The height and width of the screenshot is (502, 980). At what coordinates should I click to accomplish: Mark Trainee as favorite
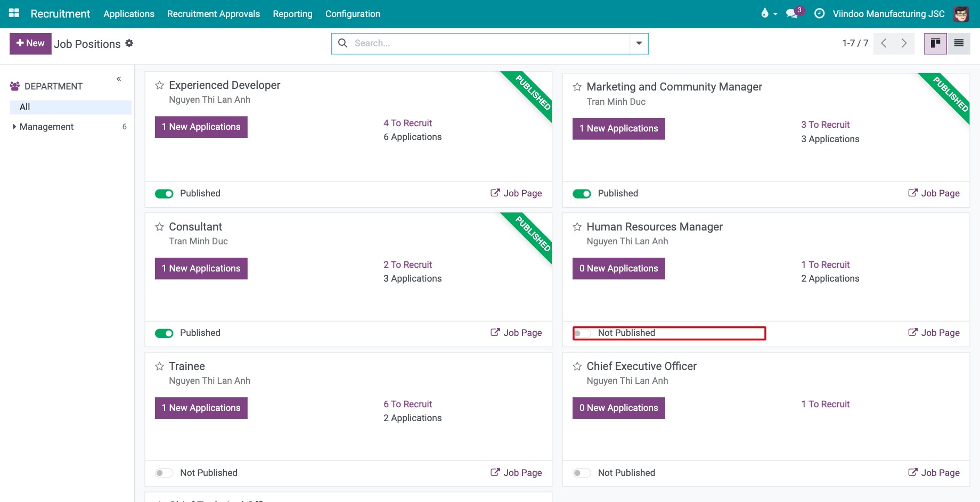[159, 366]
